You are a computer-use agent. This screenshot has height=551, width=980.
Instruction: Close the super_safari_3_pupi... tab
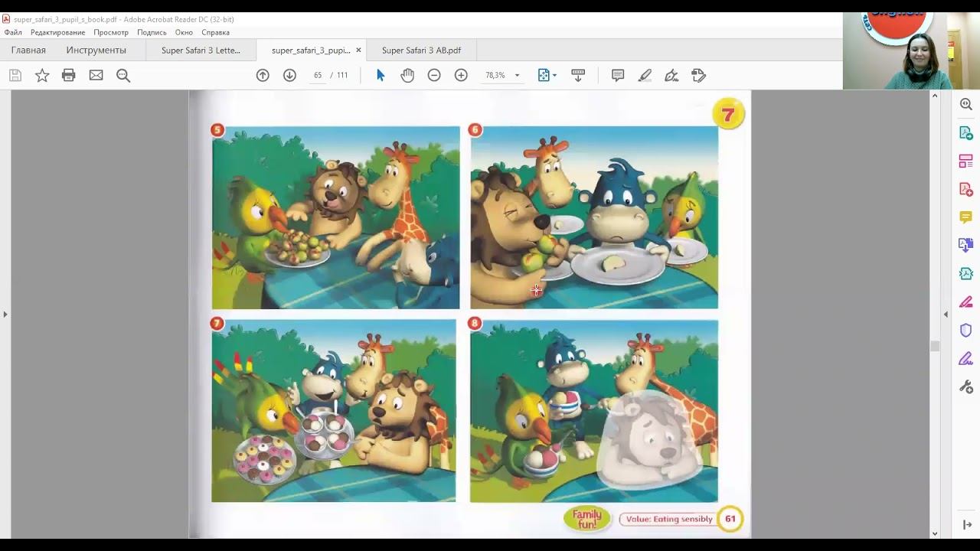click(358, 51)
